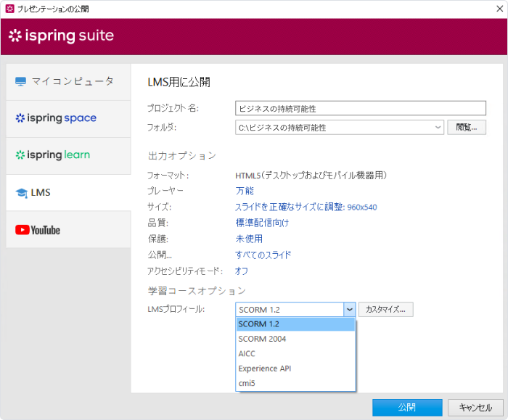Screen dimensions: 508x420
Task: Select Experience API in the profile list
Action: click(x=295, y=368)
